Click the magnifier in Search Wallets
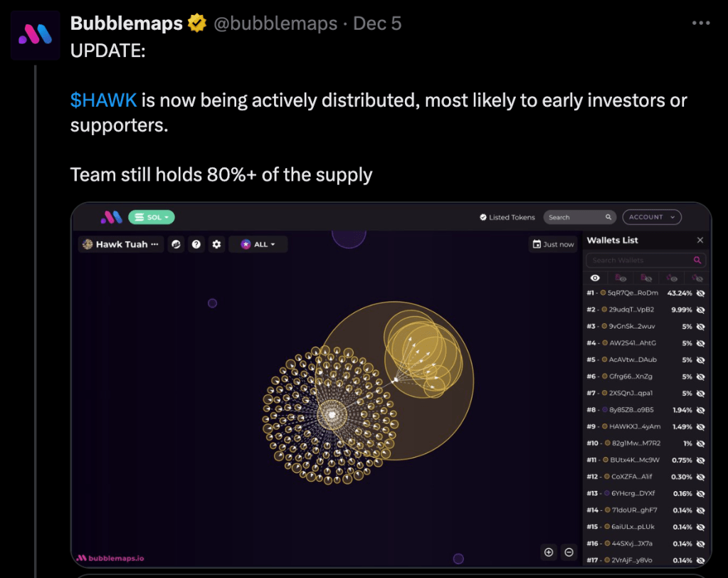 tap(697, 261)
